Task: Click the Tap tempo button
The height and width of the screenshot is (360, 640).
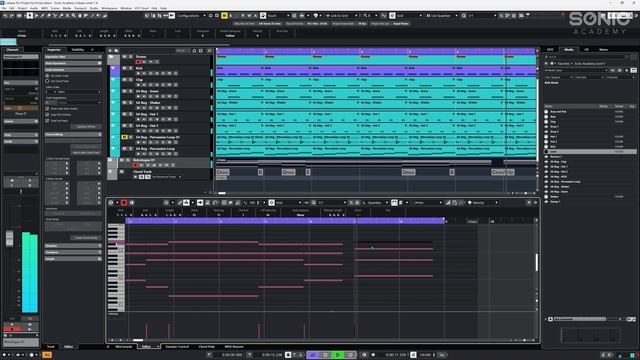Action: point(442,355)
